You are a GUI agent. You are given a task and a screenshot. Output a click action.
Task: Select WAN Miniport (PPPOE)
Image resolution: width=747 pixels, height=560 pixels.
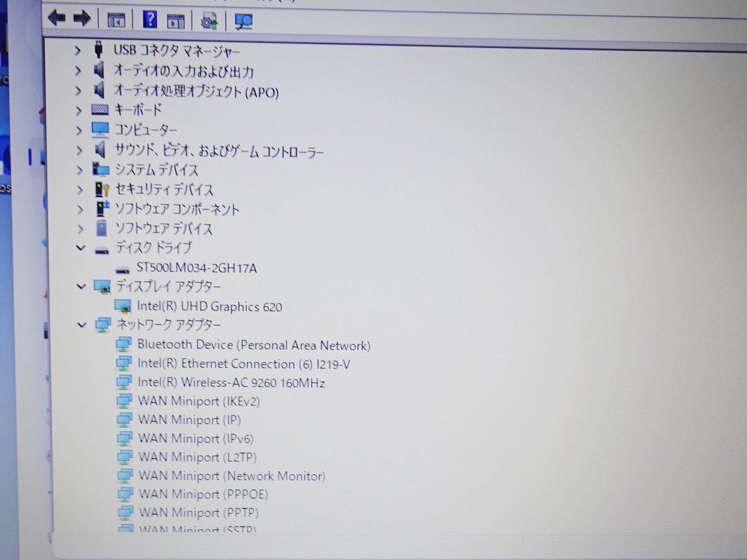point(203,494)
